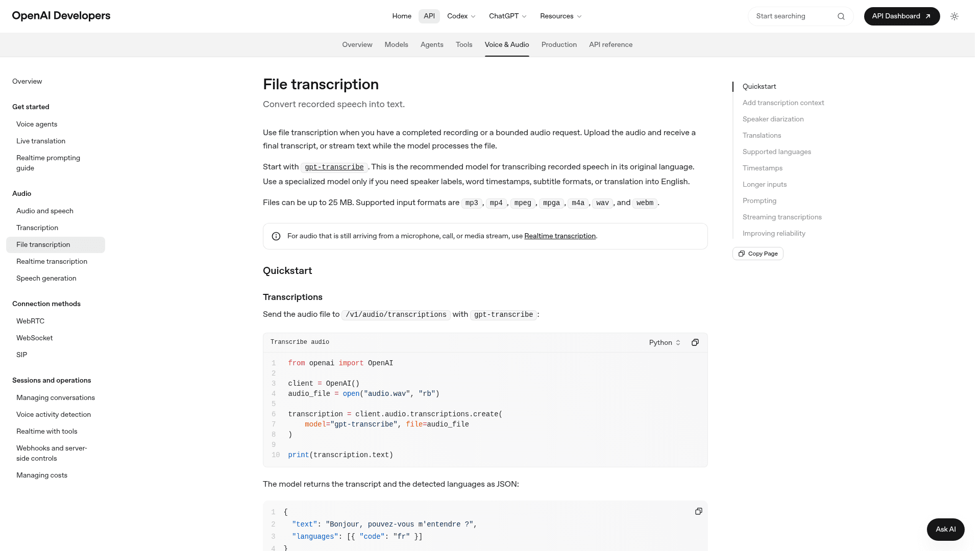Open Webhooks and server-side controls page
Screen dimensions: 980x551
[52, 454]
